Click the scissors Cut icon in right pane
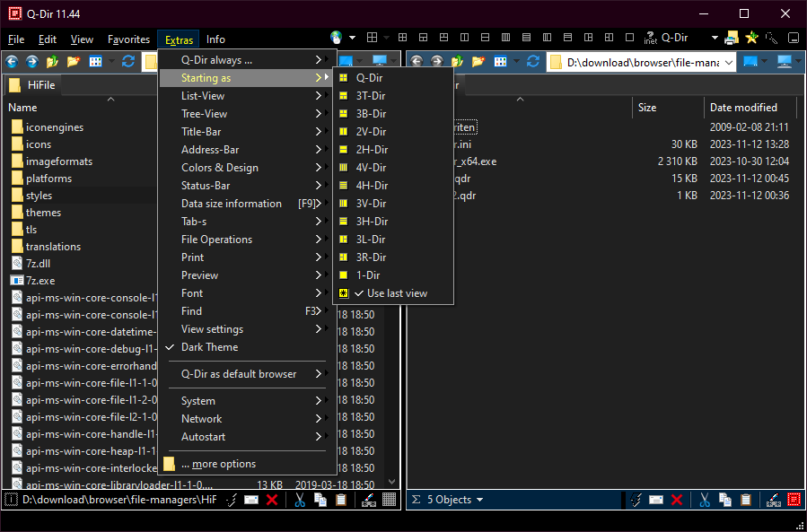The height and width of the screenshot is (532, 807). (x=706, y=500)
